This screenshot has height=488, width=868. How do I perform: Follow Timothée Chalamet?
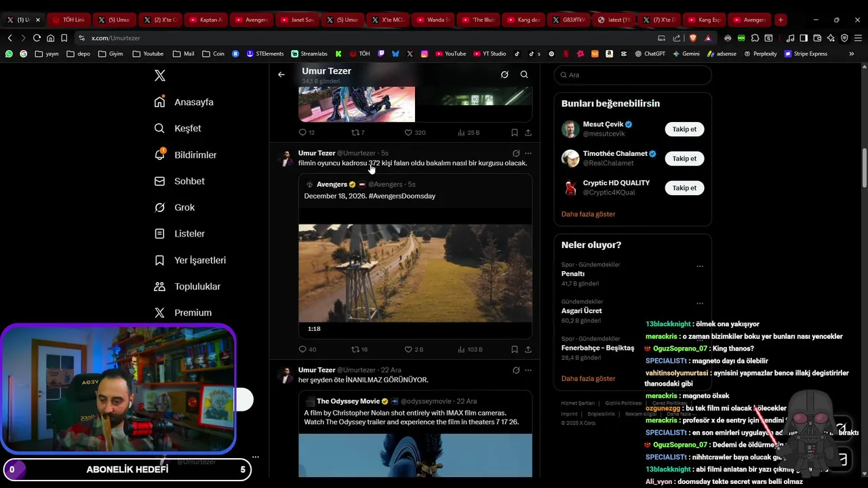click(x=684, y=159)
